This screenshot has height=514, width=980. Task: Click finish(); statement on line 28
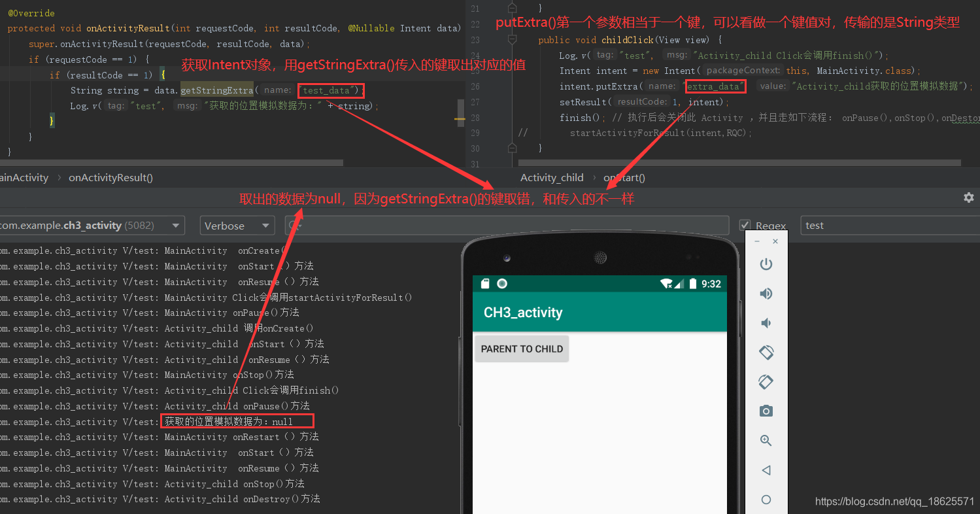coord(583,118)
